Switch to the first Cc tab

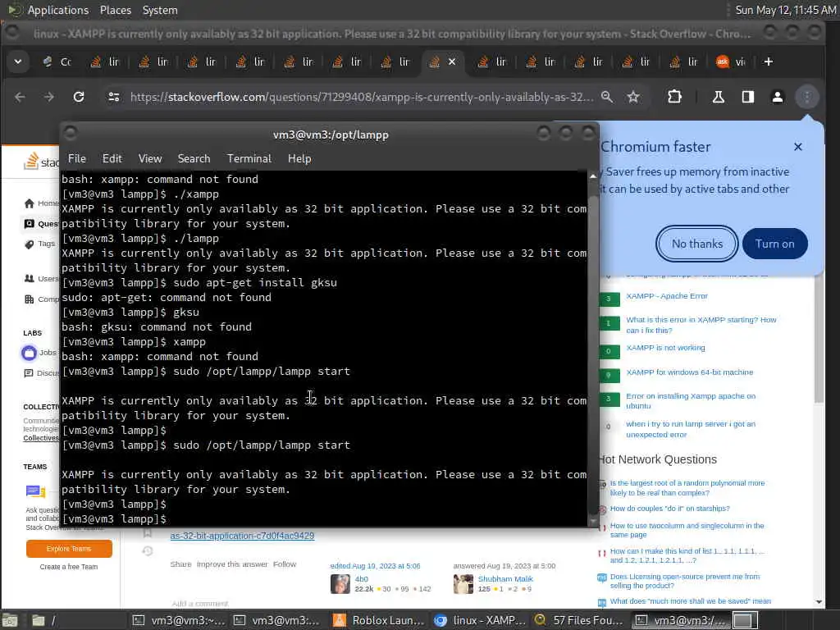[58, 62]
